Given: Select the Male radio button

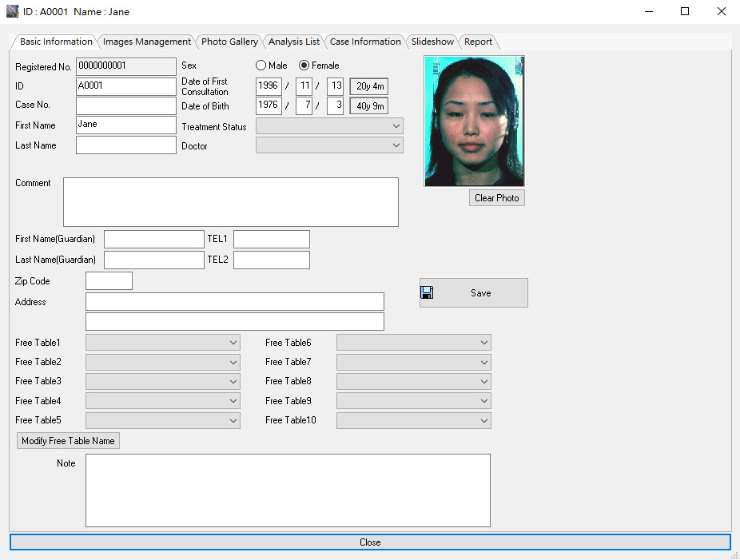Looking at the screenshot, I should point(261,65).
